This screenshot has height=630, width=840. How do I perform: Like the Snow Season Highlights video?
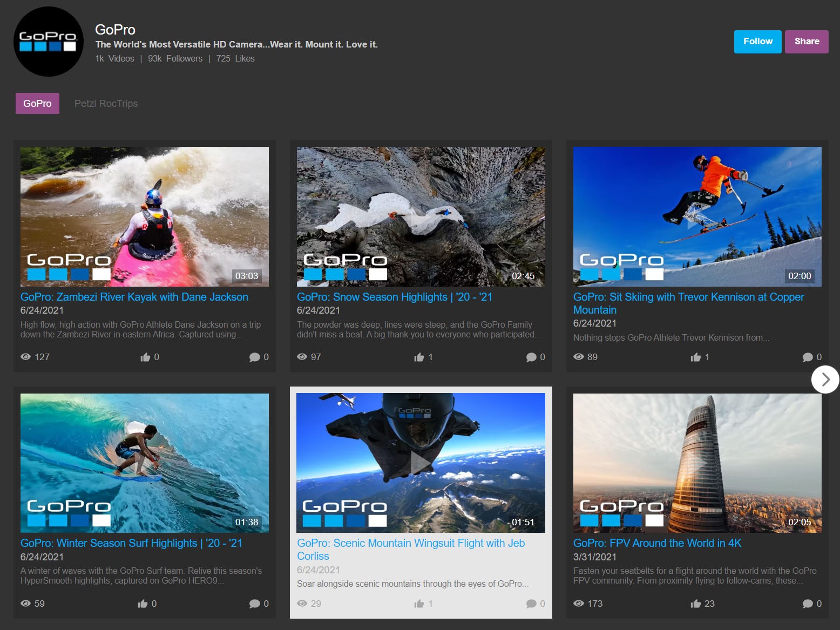pyautogui.click(x=419, y=357)
